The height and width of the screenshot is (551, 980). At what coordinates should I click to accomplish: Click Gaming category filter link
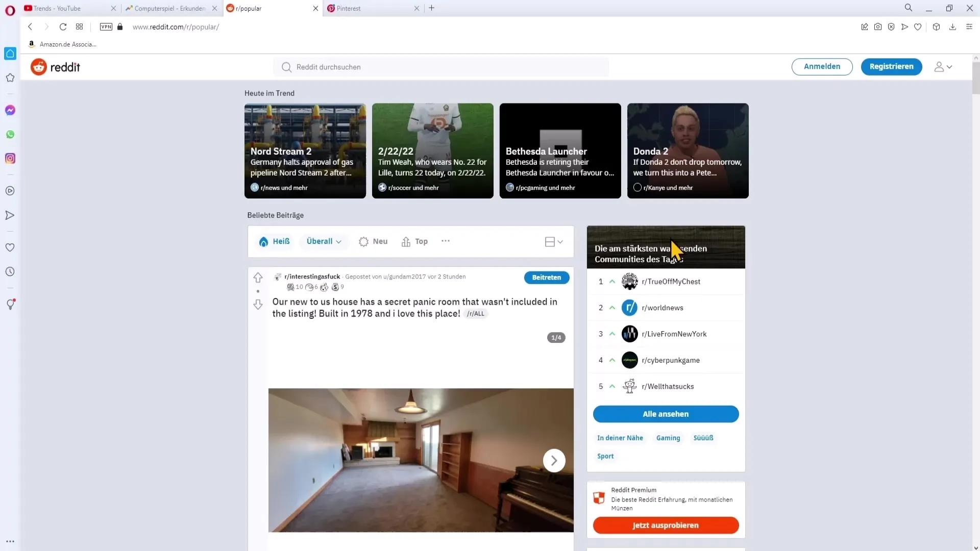(x=668, y=437)
